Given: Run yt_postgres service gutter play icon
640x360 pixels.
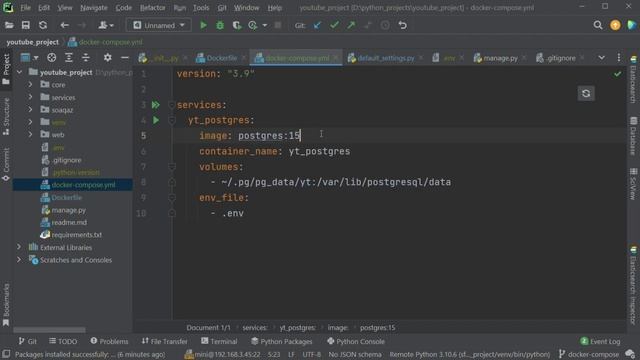Looking at the screenshot, I should click(156, 120).
